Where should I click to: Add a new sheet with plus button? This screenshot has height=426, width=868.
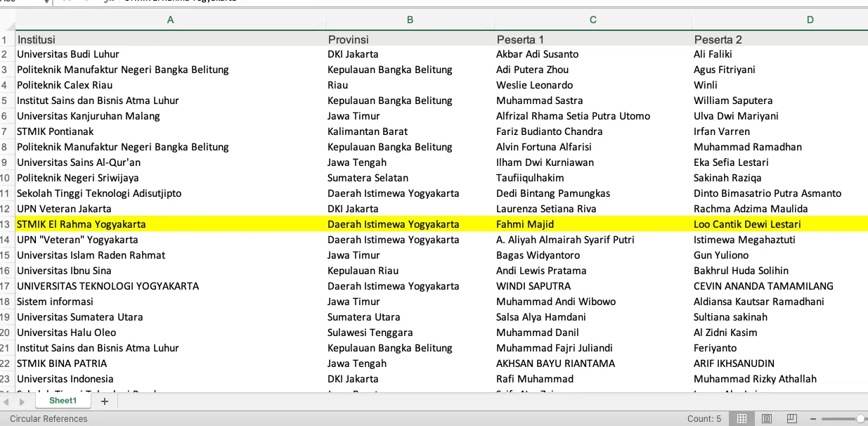tap(105, 401)
